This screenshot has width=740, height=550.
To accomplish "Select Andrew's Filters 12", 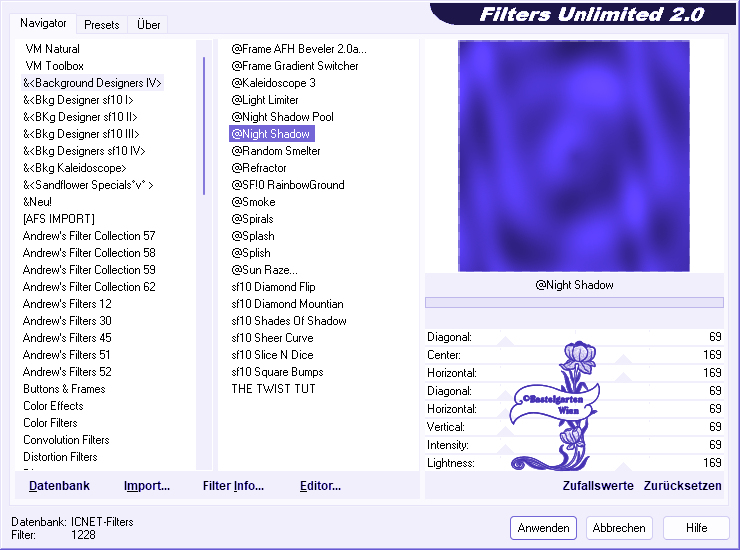I will point(67,304).
